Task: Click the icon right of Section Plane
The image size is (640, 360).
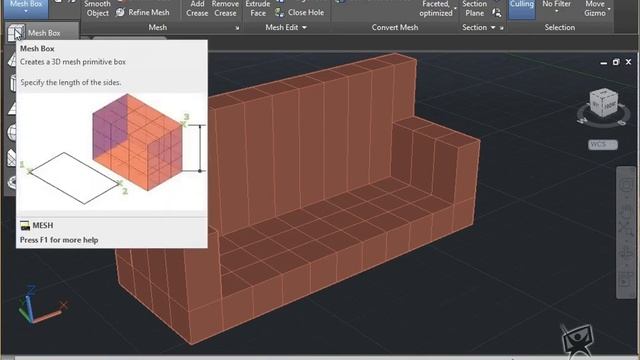Action: (x=497, y=13)
